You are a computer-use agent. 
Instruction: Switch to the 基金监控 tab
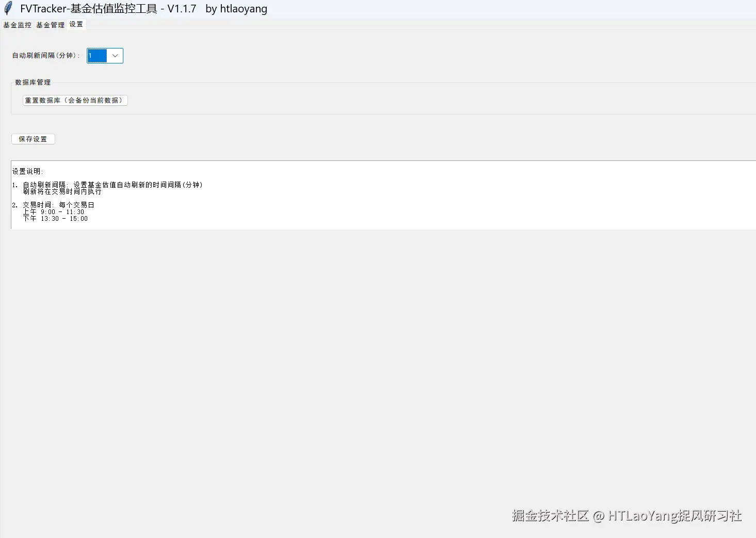coord(17,25)
